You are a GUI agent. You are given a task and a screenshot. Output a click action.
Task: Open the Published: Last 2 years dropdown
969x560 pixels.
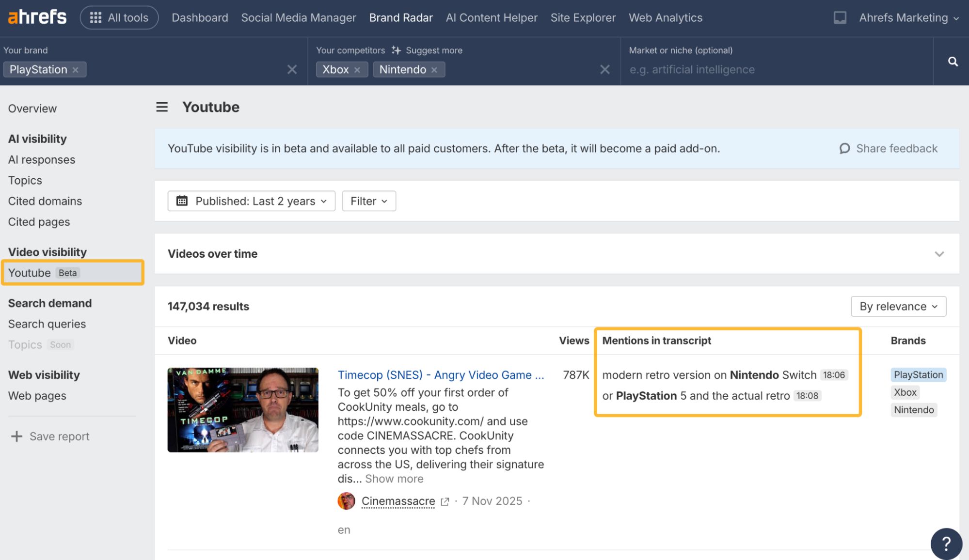click(x=251, y=201)
